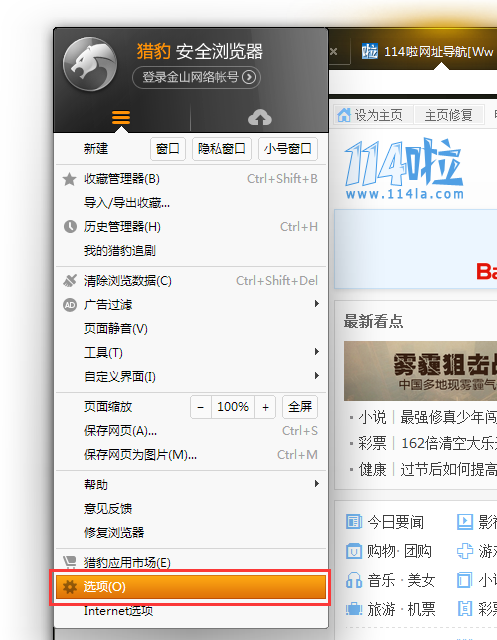The image size is (497, 640).
Task: Open 选项(O) menu item
Action: coord(191,587)
